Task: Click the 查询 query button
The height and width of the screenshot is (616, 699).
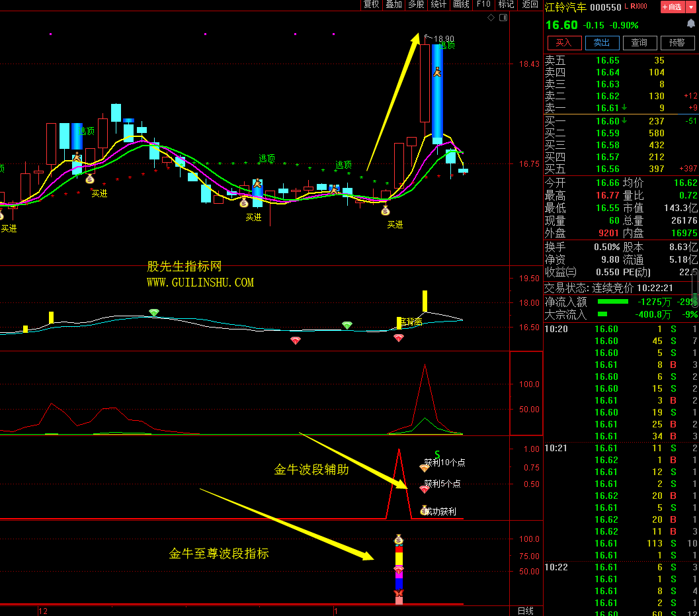Action: 639,43
